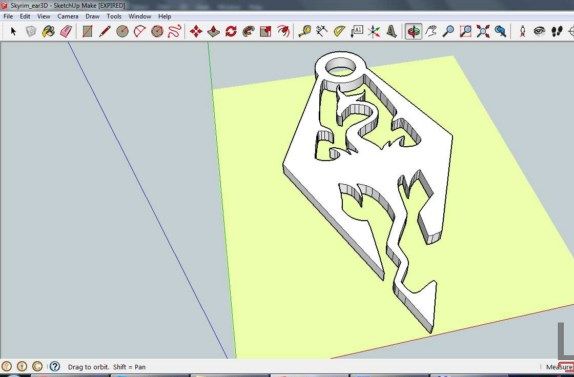Toggle the Instructor help question icon

(55, 366)
